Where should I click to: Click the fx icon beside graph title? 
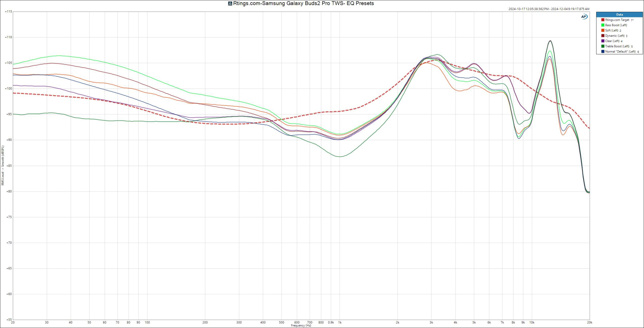230,4
